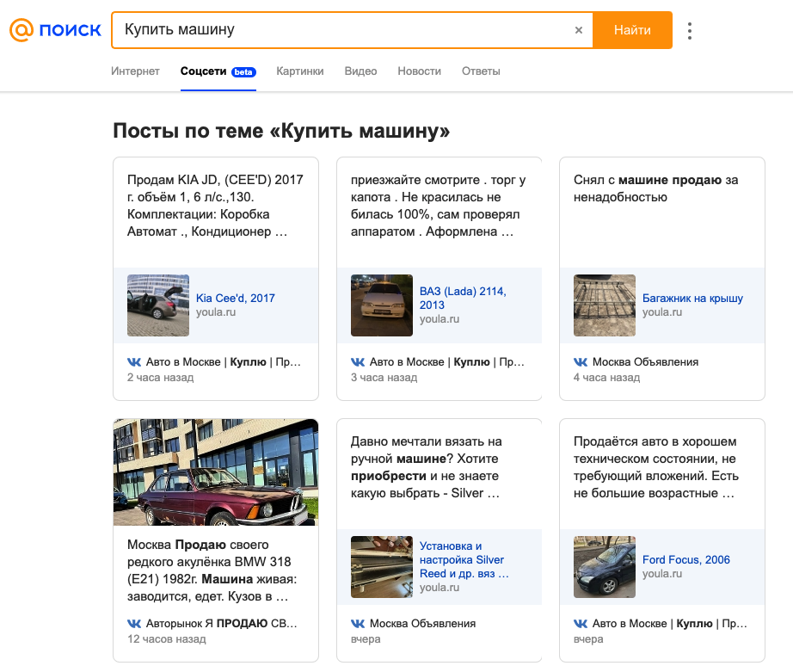Click the youla.ru source under Kia Cee'd
The height and width of the screenshot is (672, 793).
[216, 312]
